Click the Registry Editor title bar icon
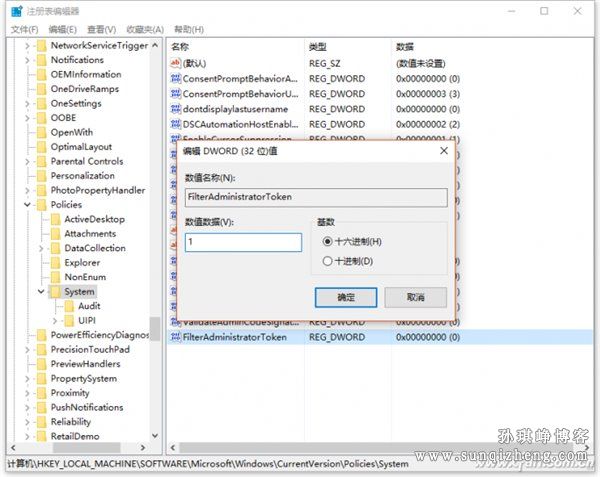Image resolution: width=600 pixels, height=477 pixels. (x=16, y=11)
